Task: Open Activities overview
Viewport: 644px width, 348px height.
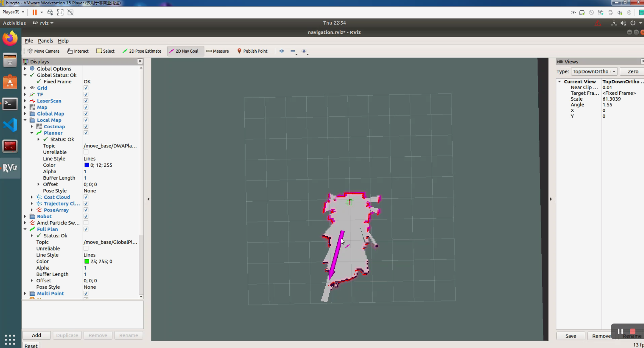Action: (14, 23)
